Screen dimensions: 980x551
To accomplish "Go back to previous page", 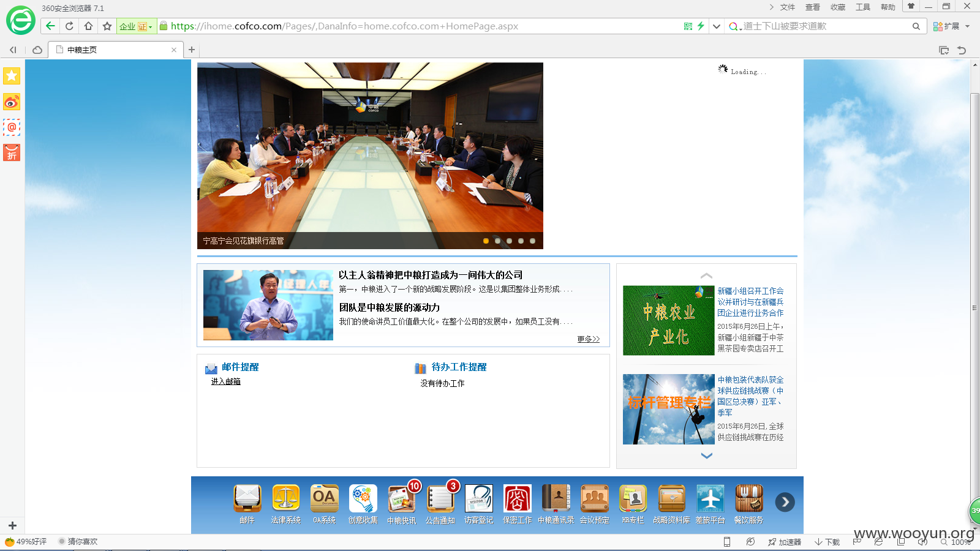I will pos(50,26).
